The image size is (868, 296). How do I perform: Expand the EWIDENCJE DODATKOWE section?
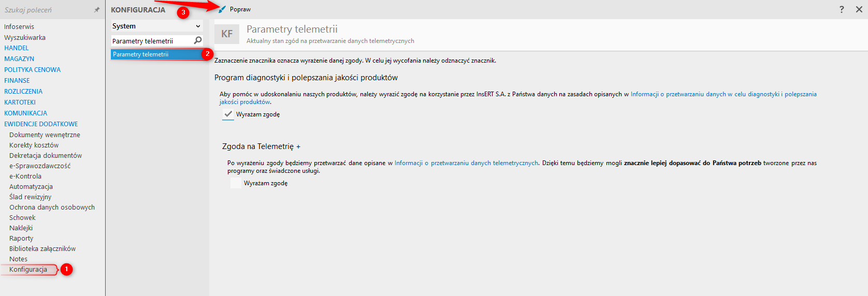point(41,124)
